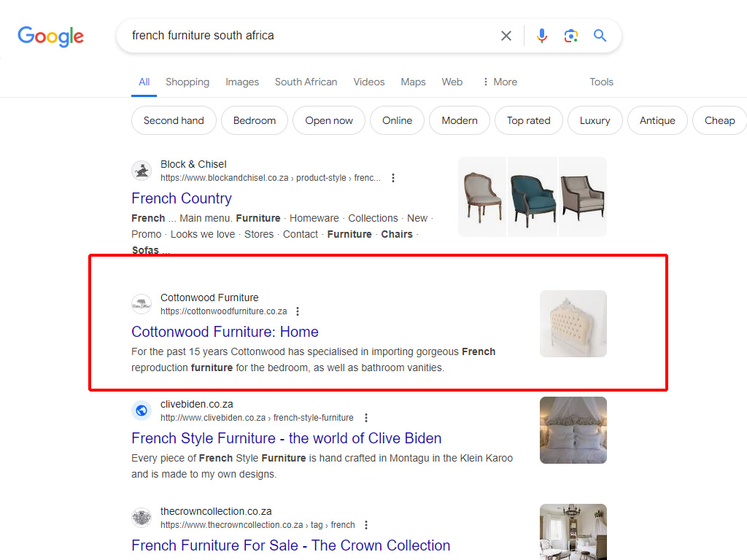
Task: Clear the search box text
Action: [x=506, y=36]
